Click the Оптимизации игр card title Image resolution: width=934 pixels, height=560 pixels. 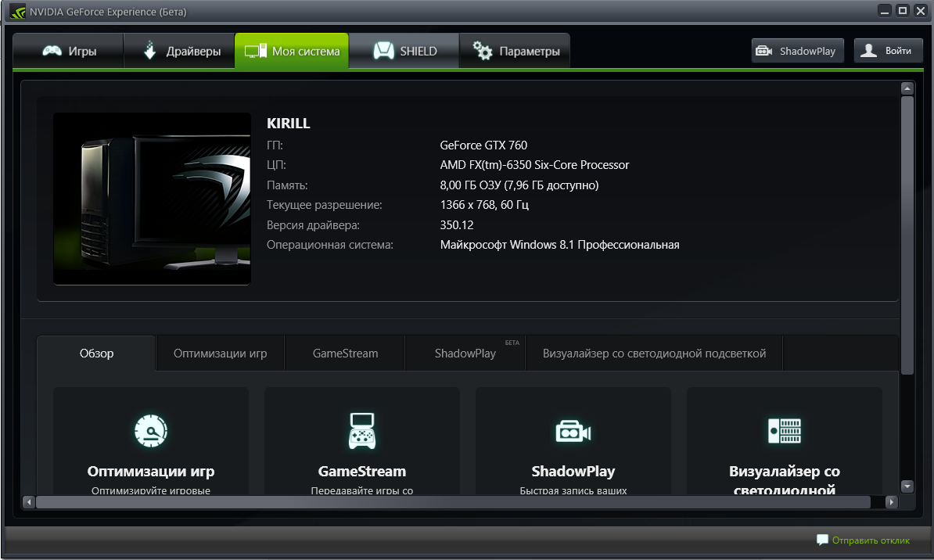coord(151,472)
